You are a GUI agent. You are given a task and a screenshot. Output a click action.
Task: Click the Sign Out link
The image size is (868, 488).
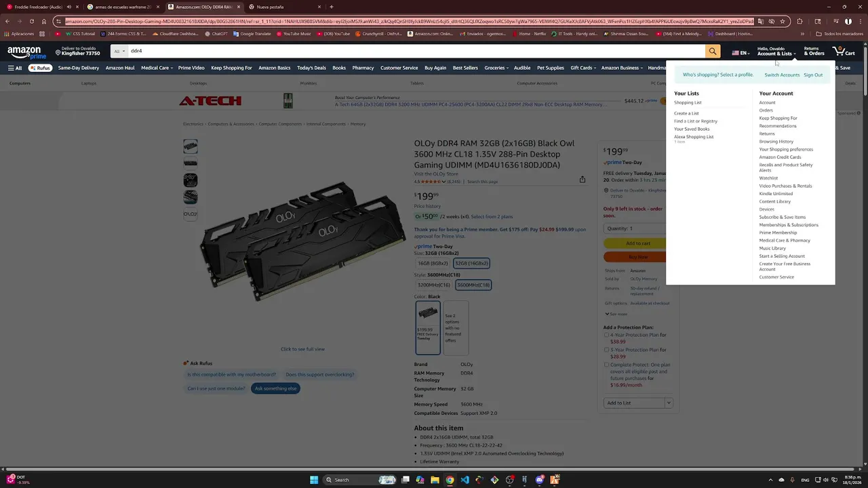pyautogui.click(x=813, y=75)
